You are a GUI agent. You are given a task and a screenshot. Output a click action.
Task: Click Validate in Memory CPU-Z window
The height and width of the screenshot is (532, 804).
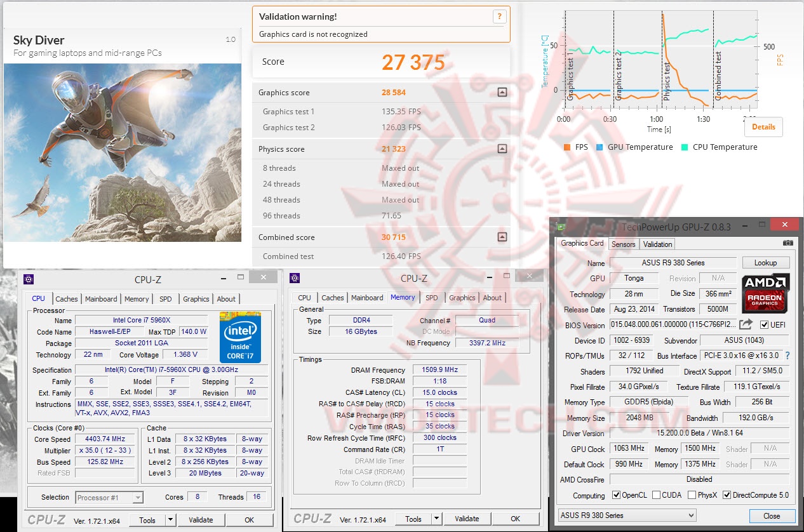[467, 519]
